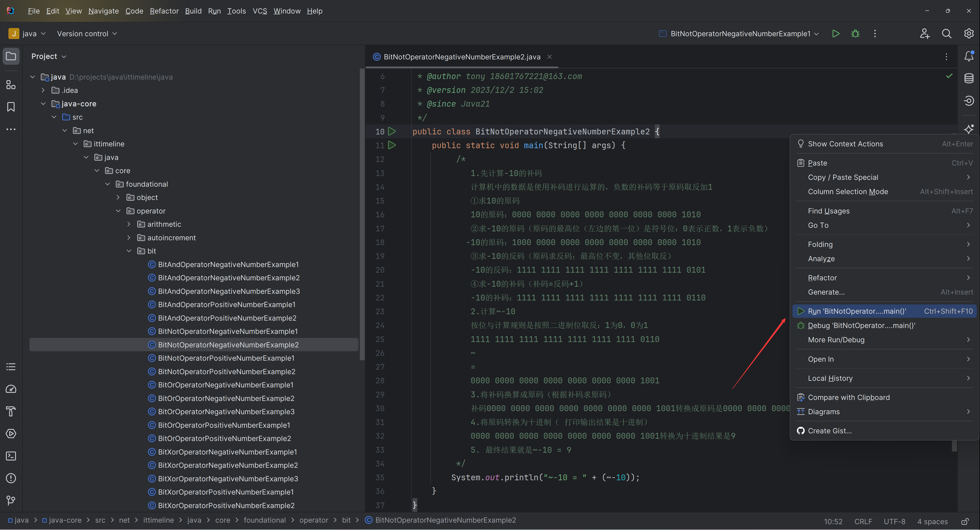Select the BitNotOperatorNegativeNumberExample2.java editor tab
980x530 pixels.
tap(462, 57)
